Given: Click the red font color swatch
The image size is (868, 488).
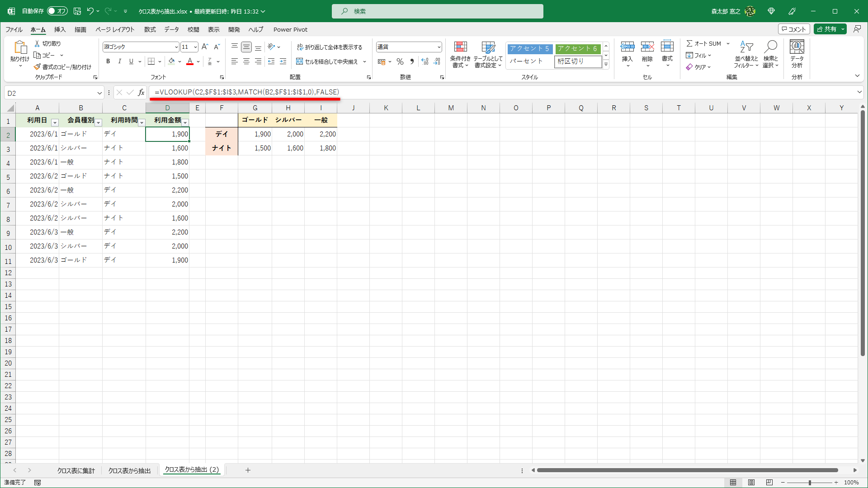Looking at the screenshot, I should (x=190, y=64).
